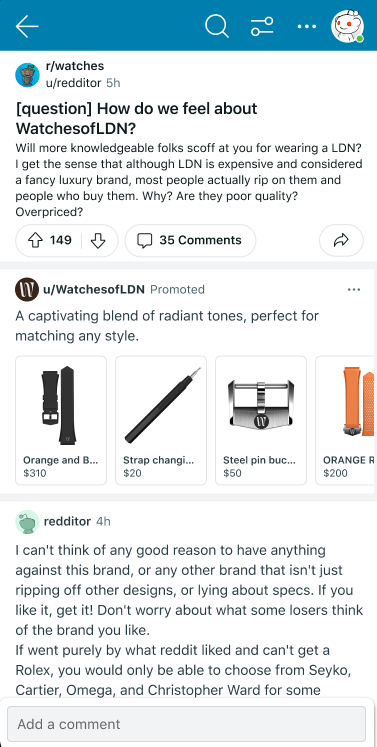View the ORANGE R strap priced $200
Viewport: 377px width, 747px height.
(x=345, y=420)
